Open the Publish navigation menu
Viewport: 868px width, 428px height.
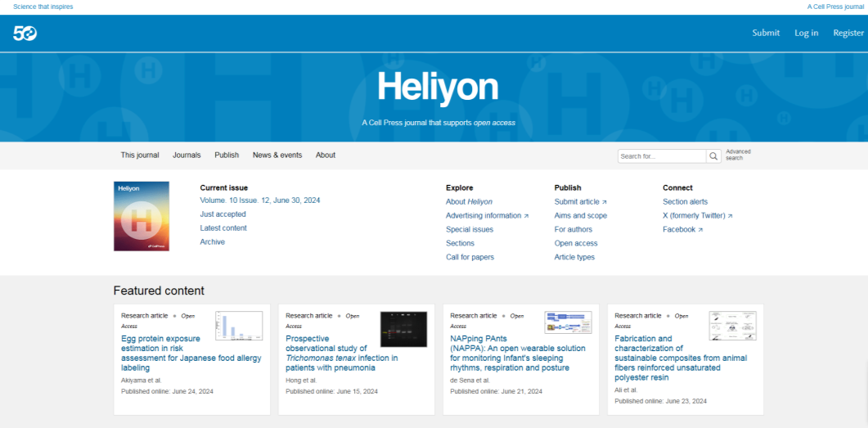[227, 155]
